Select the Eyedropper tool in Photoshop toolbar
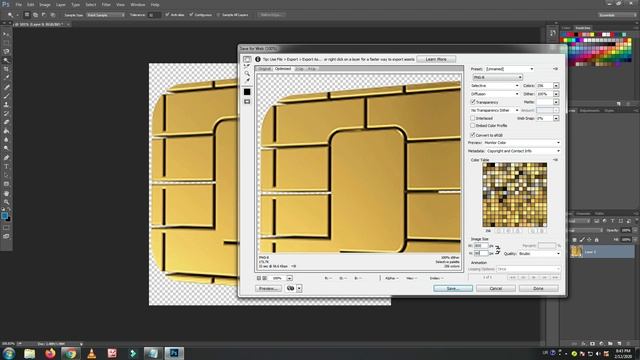The image size is (640, 360). click(6, 78)
